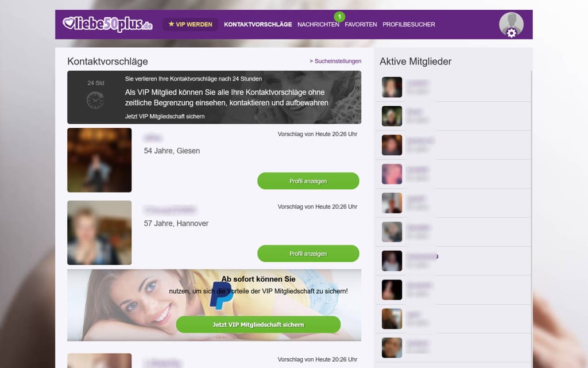The image size is (588, 368).
Task: Click 'Jetzt VIP Mitgliedschaft sichern' text in dark banner
Action: [x=165, y=116]
